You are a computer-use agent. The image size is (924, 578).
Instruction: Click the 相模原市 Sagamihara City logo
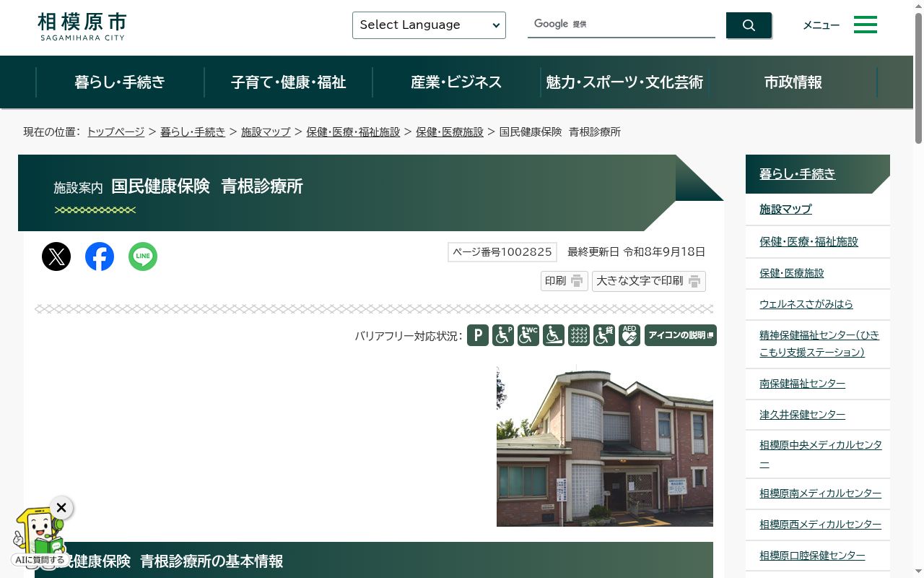82,26
